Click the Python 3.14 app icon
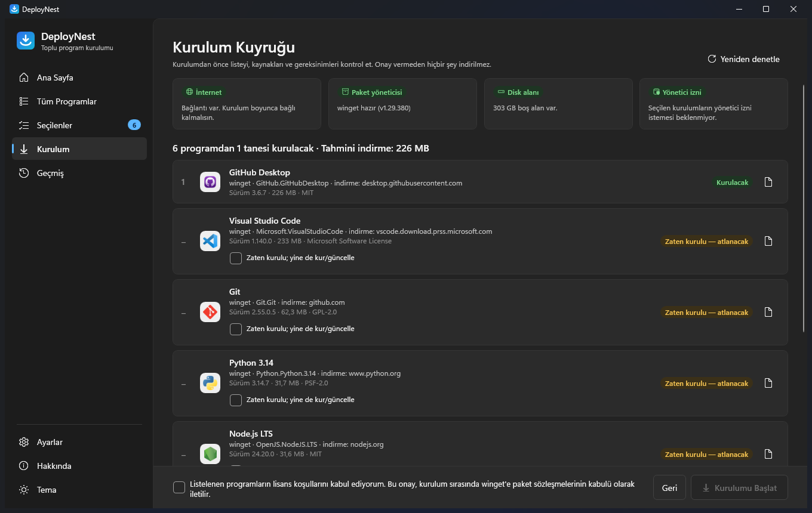The height and width of the screenshot is (513, 812). (210, 383)
